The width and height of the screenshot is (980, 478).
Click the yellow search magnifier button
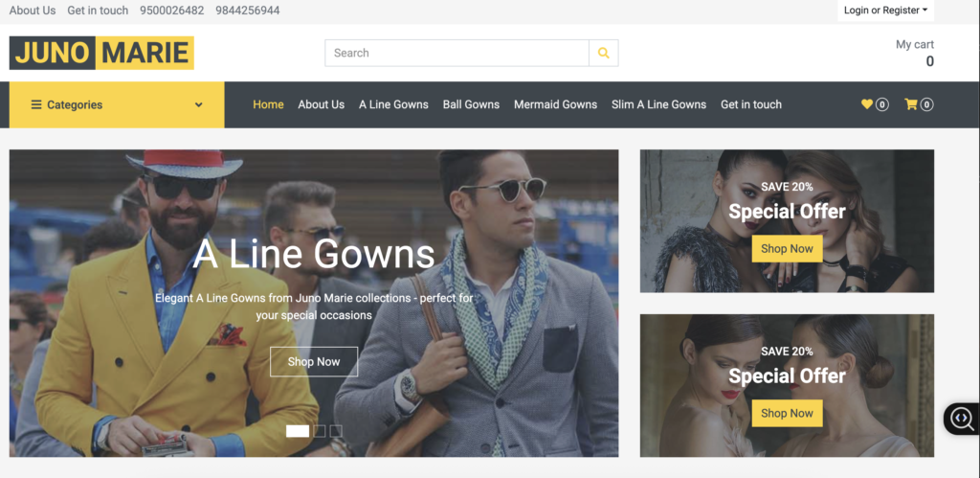pyautogui.click(x=603, y=54)
